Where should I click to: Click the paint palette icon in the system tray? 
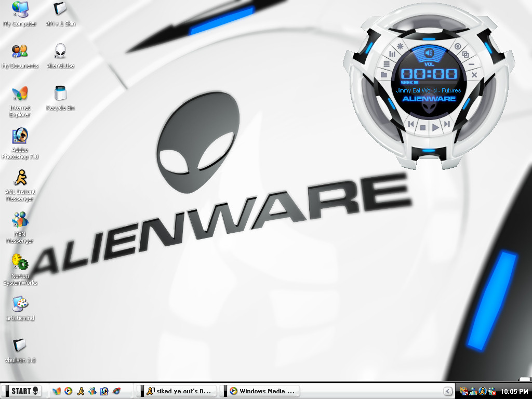464,392
